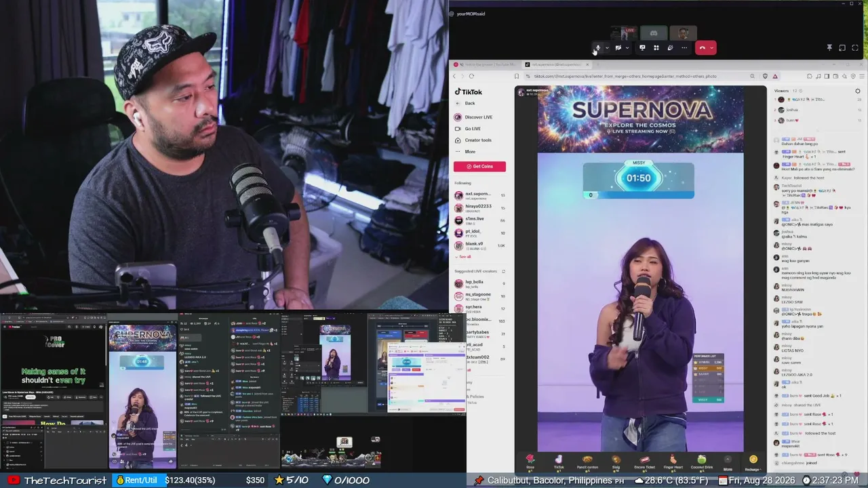Open the soundboard icon in the call

pos(670,48)
